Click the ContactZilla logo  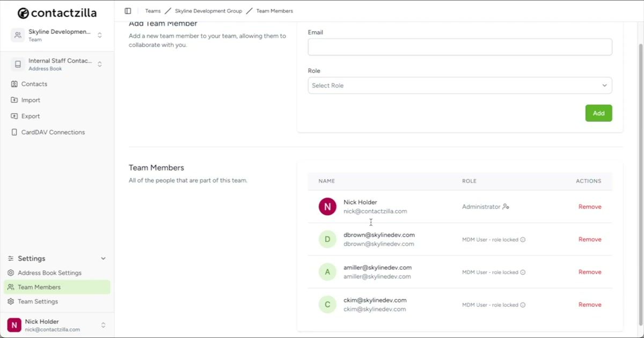56,12
